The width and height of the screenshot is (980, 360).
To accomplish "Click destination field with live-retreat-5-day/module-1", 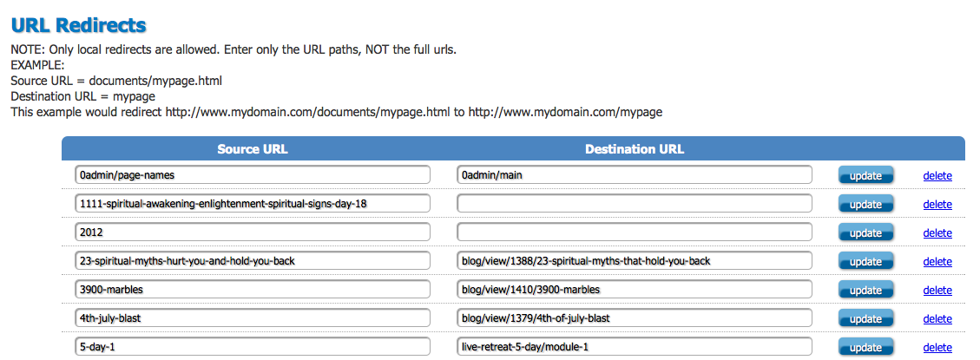I will [635, 346].
